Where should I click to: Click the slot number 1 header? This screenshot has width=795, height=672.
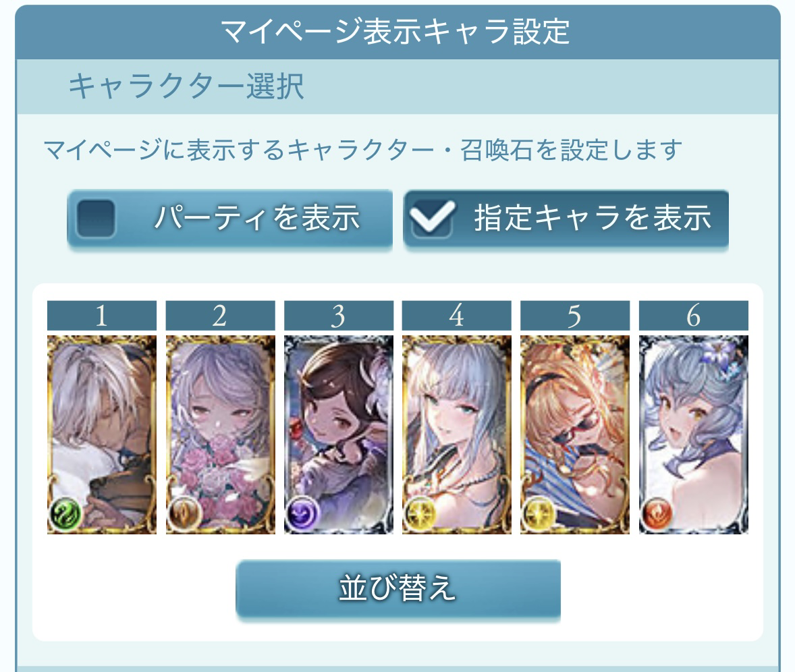click(102, 315)
